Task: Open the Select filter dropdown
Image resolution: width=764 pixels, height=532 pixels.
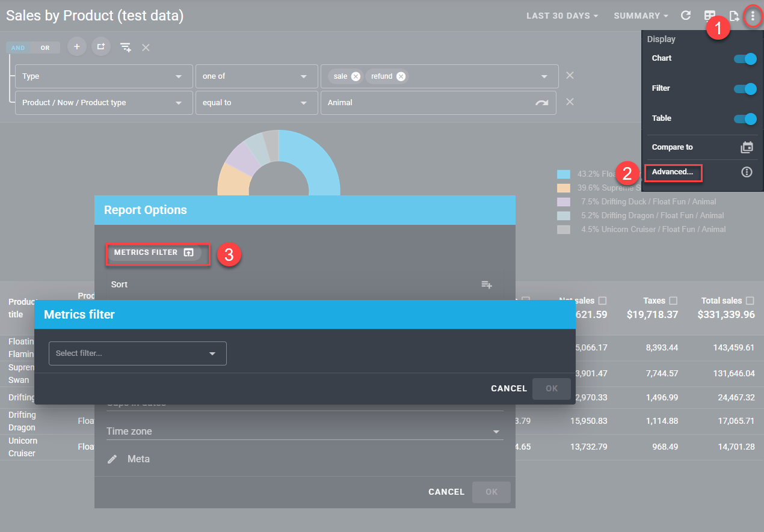Action: pyautogui.click(x=138, y=353)
